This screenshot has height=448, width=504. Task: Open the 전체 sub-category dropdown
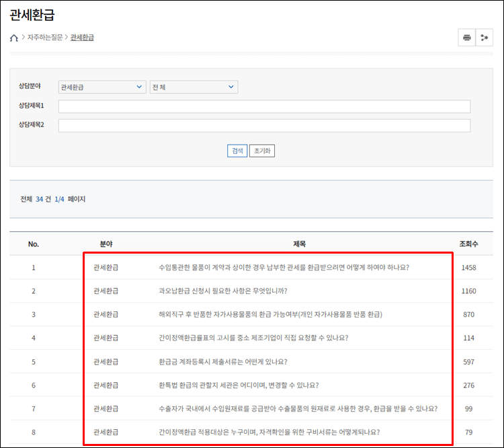point(194,87)
